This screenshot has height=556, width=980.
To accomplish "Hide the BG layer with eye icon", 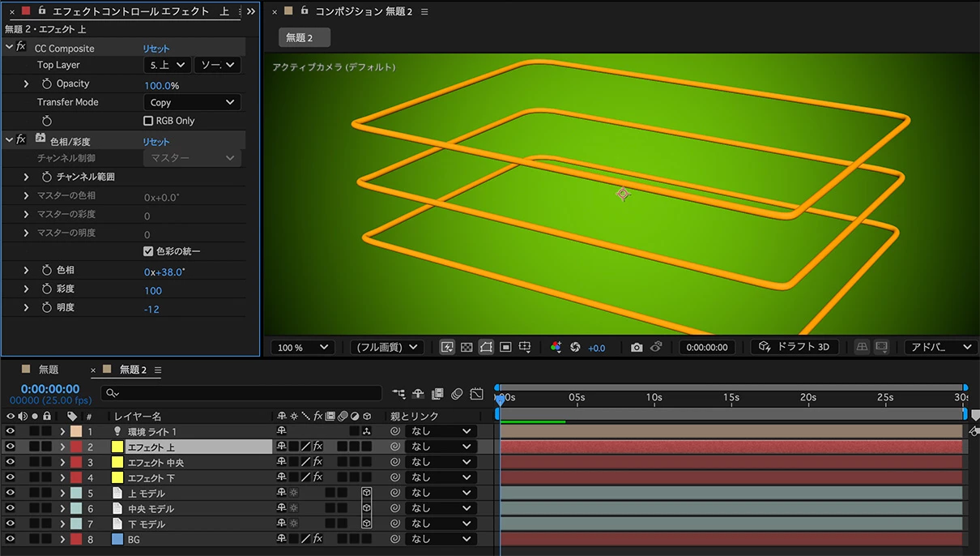I will pos(11,539).
